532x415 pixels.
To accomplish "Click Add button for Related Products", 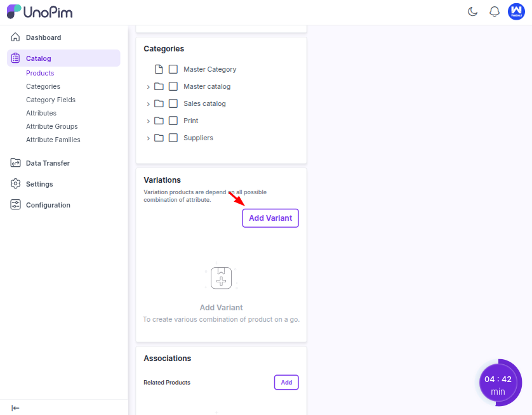I will [x=286, y=383].
